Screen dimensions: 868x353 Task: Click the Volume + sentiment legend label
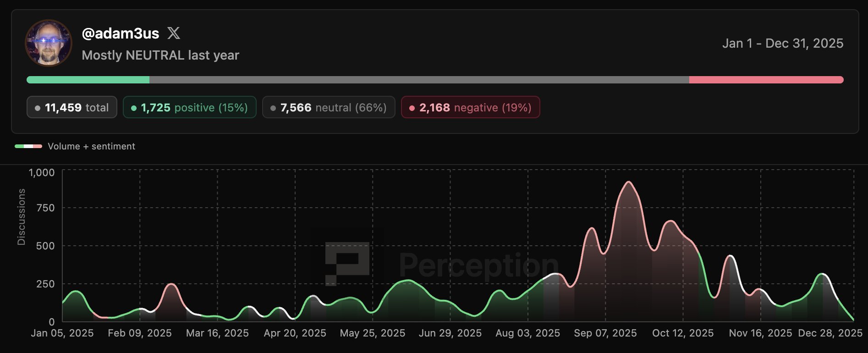pos(91,146)
